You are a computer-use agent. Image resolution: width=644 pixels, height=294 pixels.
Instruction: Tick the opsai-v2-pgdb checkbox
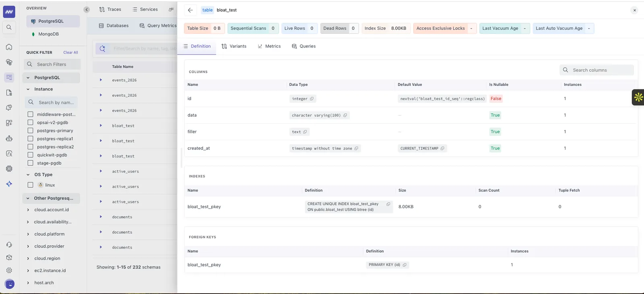(x=30, y=122)
